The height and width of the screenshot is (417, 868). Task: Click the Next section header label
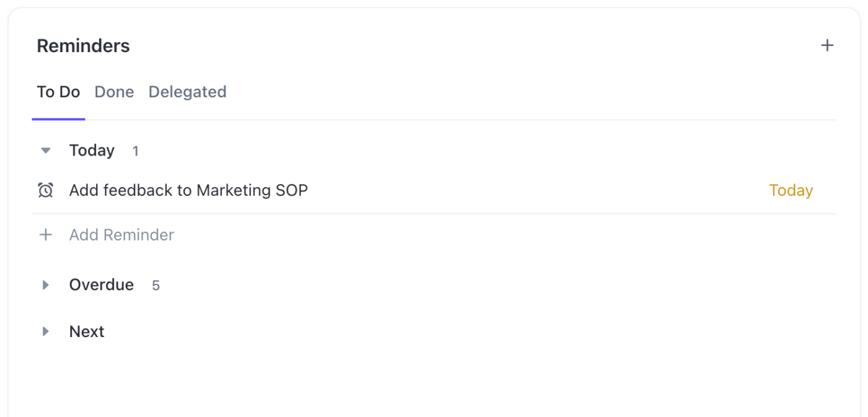(x=86, y=331)
